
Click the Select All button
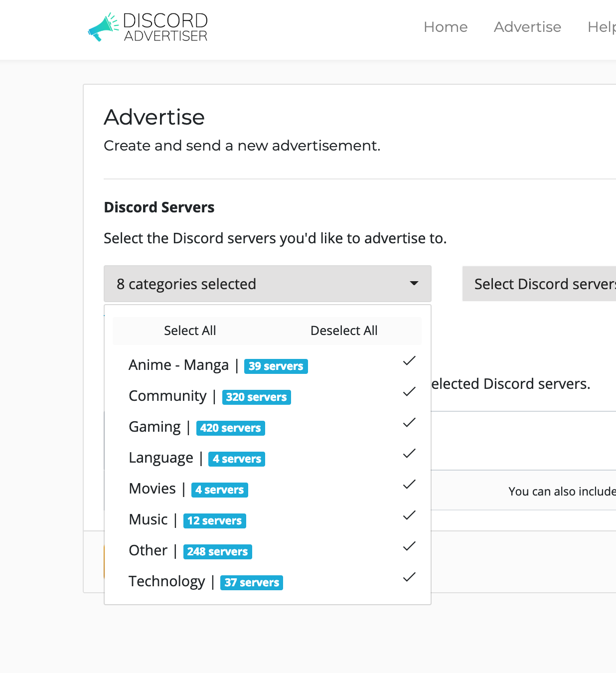(x=190, y=331)
